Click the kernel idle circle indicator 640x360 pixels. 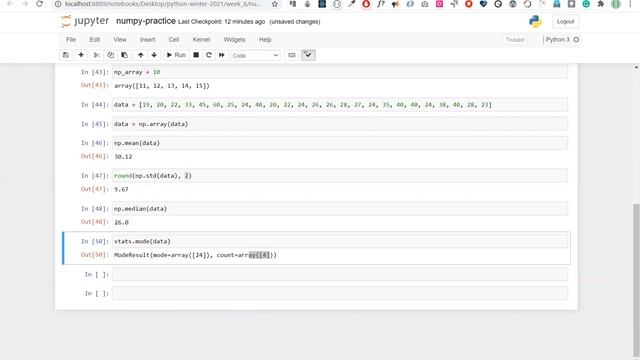[576, 40]
